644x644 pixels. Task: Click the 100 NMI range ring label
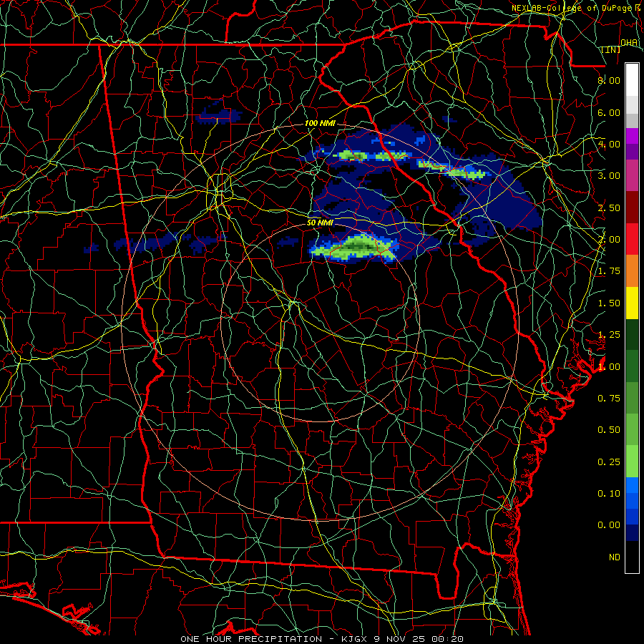click(320, 123)
